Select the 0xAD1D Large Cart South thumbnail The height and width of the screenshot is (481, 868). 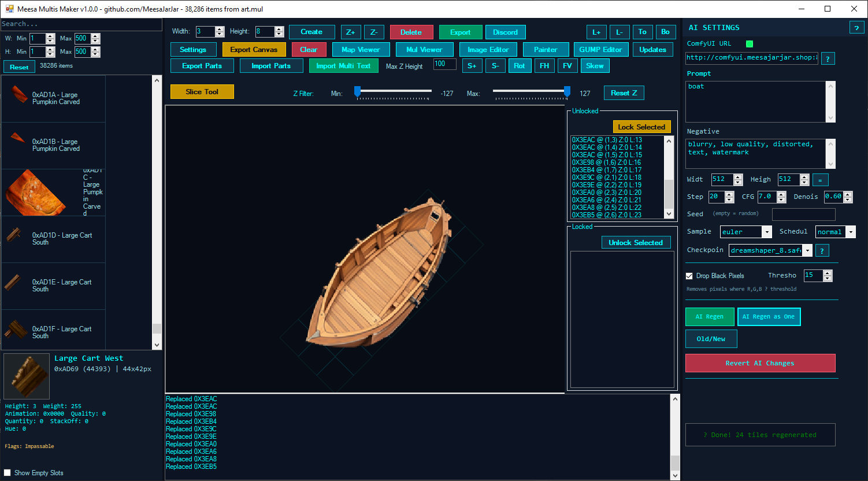[14, 235]
